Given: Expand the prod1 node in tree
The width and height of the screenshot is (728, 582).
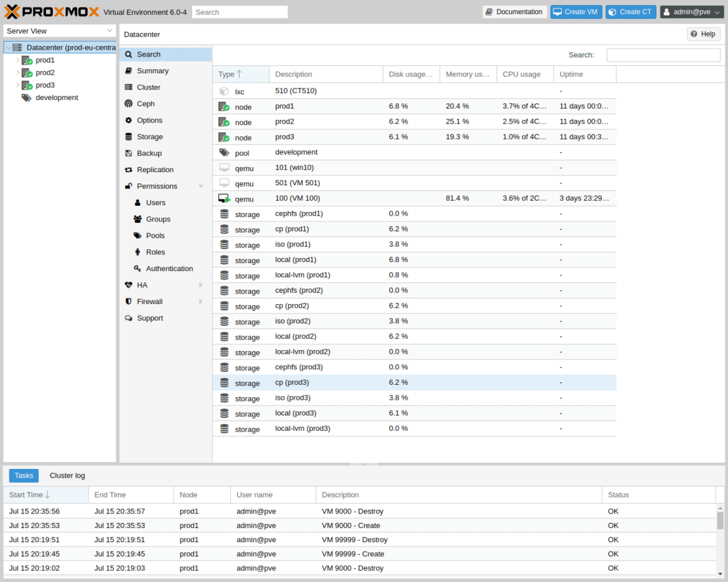Looking at the screenshot, I should tap(17, 60).
